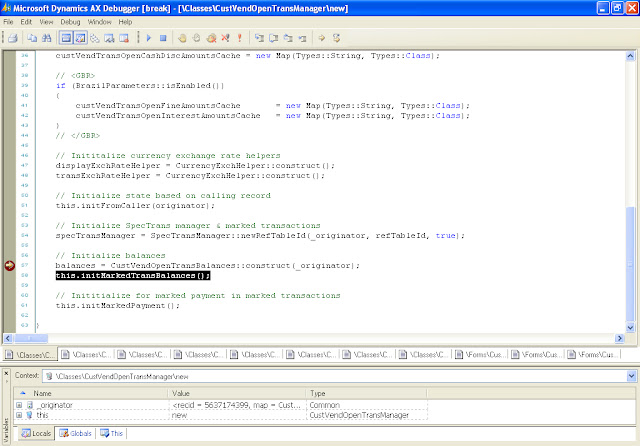
Task: Click the this.initFromCaller(originator) line
Action: (135, 205)
